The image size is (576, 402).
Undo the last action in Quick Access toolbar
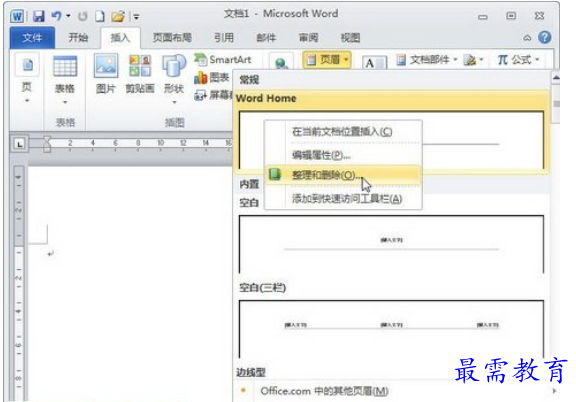(x=56, y=16)
